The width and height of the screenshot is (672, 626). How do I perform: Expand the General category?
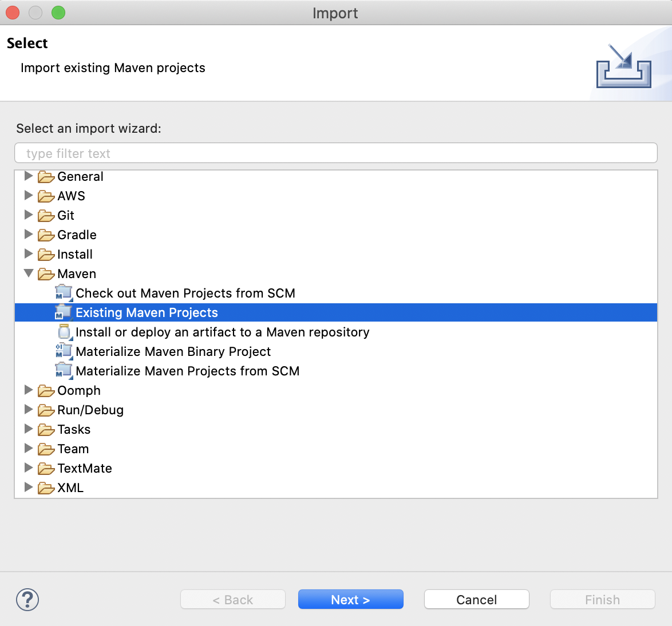[x=28, y=176]
